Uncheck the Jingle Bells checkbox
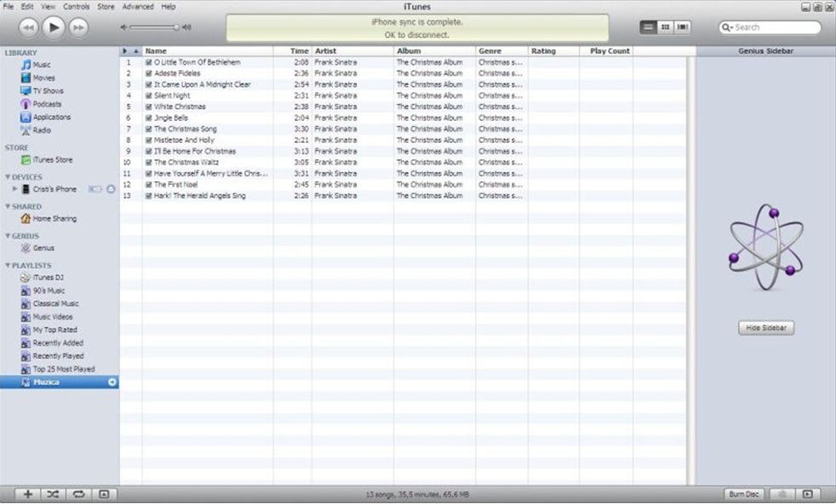This screenshot has height=504, width=836. pyautogui.click(x=149, y=118)
